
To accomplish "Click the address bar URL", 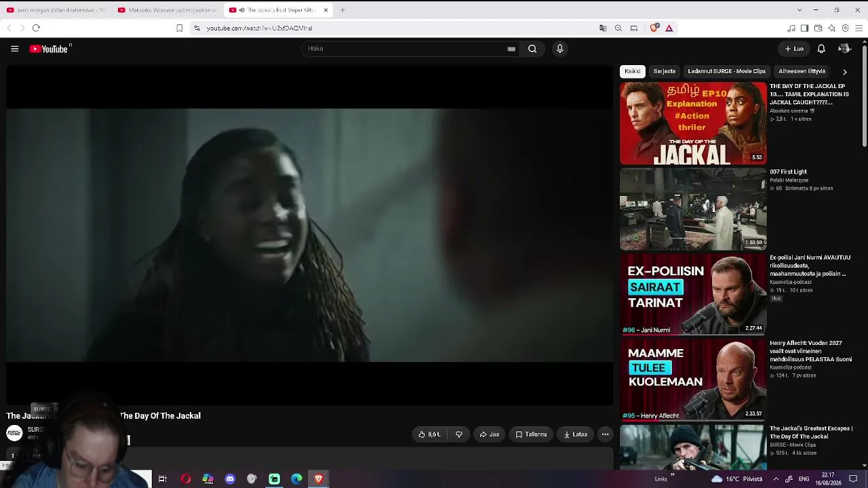I will coord(259,28).
